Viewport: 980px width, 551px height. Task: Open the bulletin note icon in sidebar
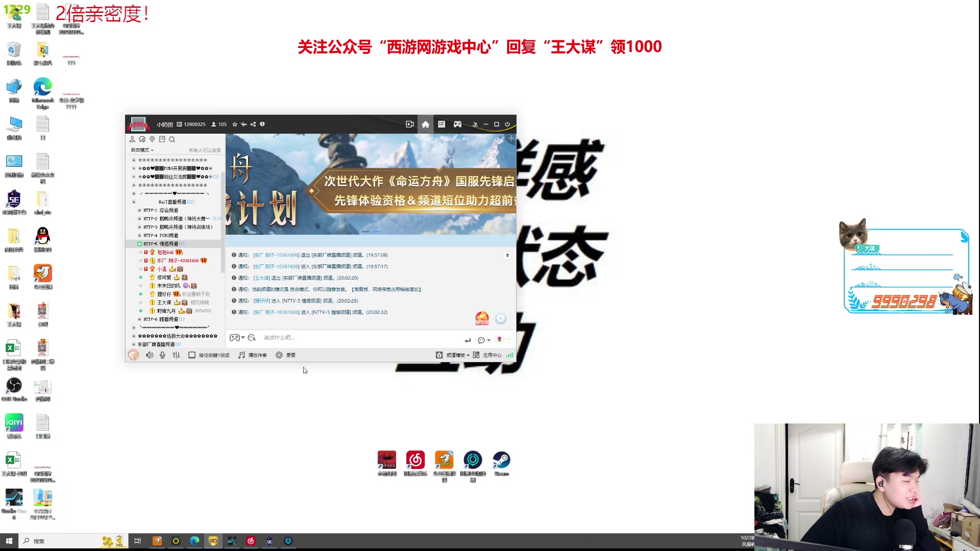pyautogui.click(x=162, y=139)
